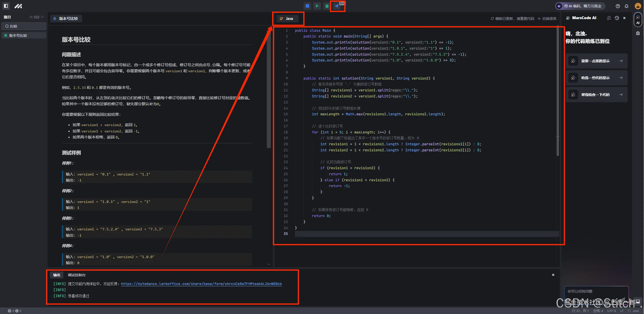The height and width of the screenshot is (314, 644).
Task: Click 切换语言 switch language selector
Action: tap(547, 19)
